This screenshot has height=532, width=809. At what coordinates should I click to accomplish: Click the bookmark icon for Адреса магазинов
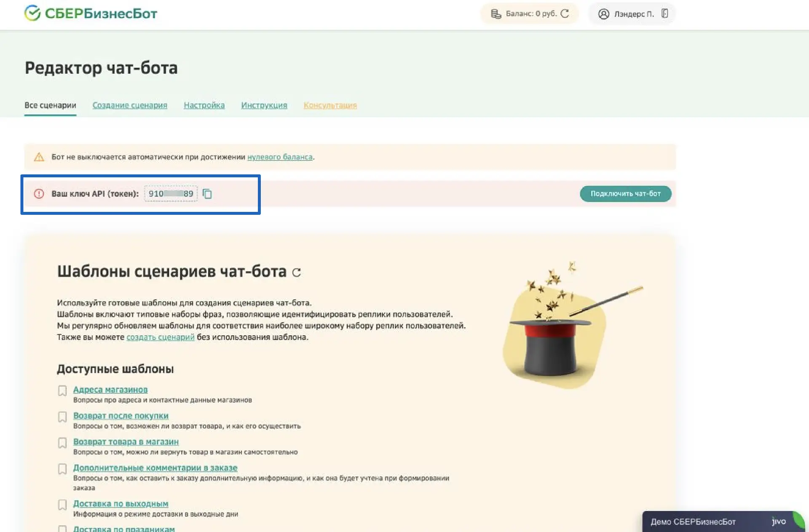[62, 391]
